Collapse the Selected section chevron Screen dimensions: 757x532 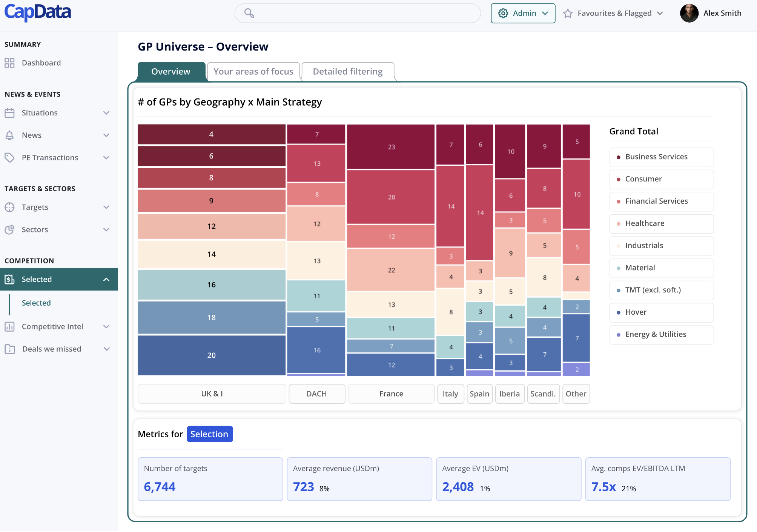106,280
